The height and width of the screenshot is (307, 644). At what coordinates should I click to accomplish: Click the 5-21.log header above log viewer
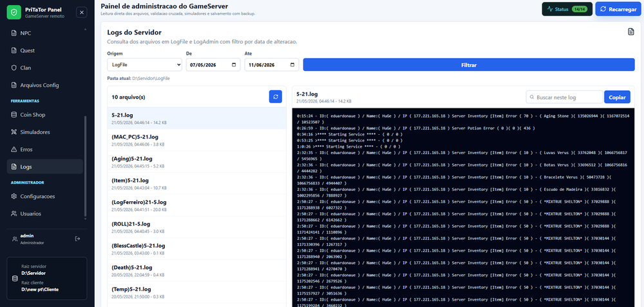[307, 94]
